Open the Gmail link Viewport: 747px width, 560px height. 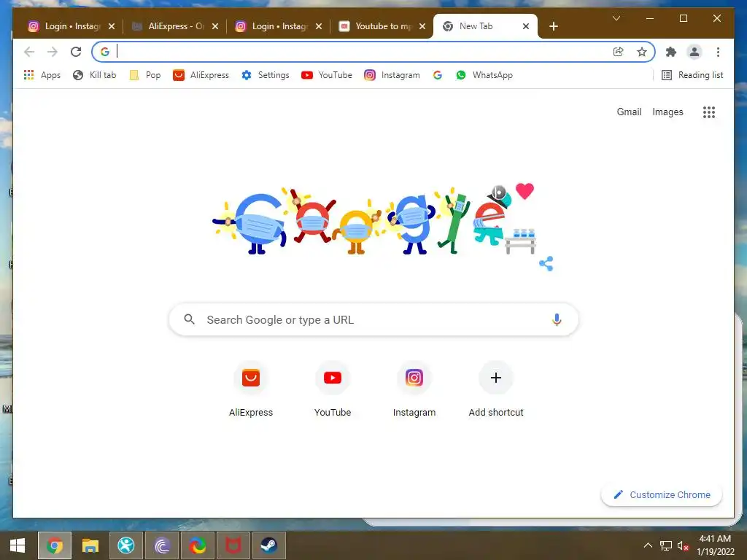(x=629, y=112)
